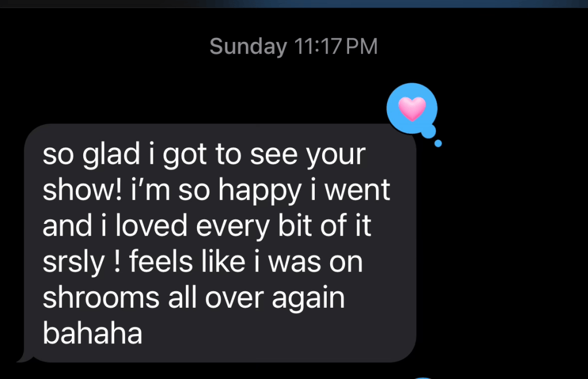Viewport: 588px width, 379px height.
Task: Click "bahaha" at the message end
Action: click(92, 334)
